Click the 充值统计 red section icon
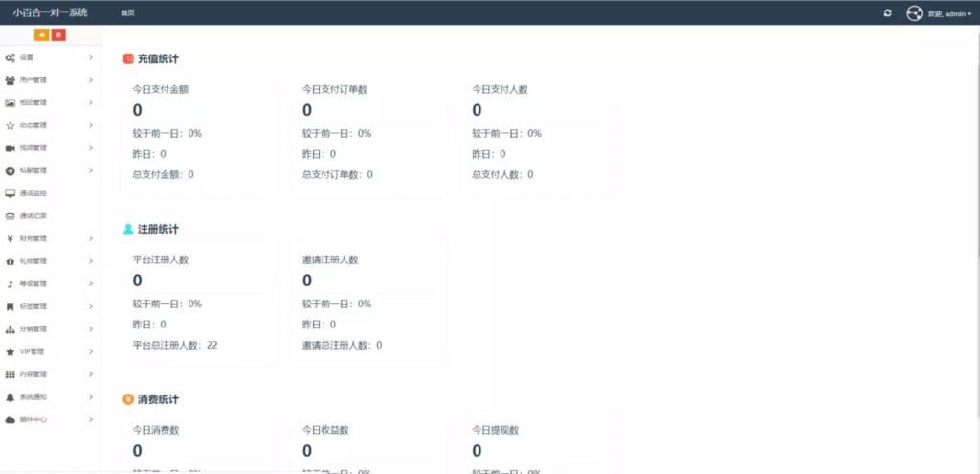Screen dimensions: 980x474 (x=128, y=59)
